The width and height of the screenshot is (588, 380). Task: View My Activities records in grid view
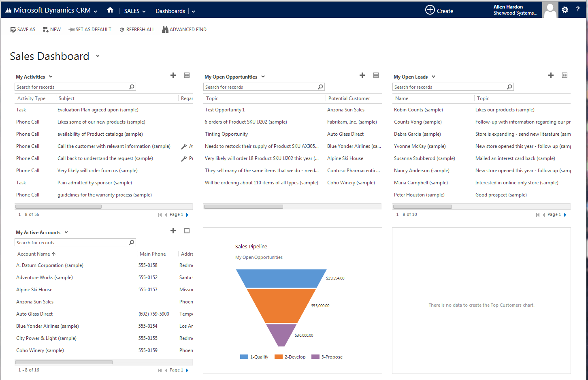(x=187, y=75)
